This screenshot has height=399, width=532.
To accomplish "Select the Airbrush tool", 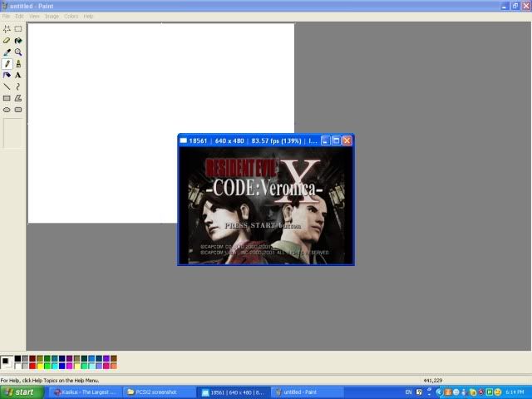I will (x=7, y=75).
